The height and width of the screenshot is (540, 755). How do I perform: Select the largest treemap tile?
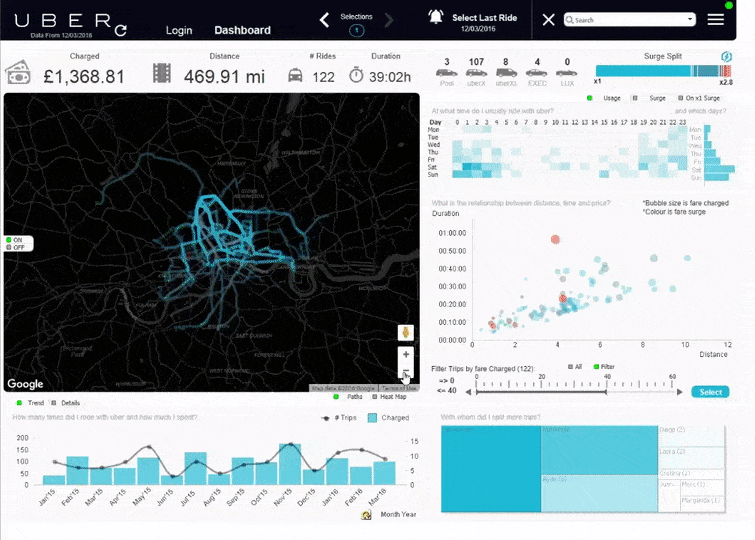point(491,469)
